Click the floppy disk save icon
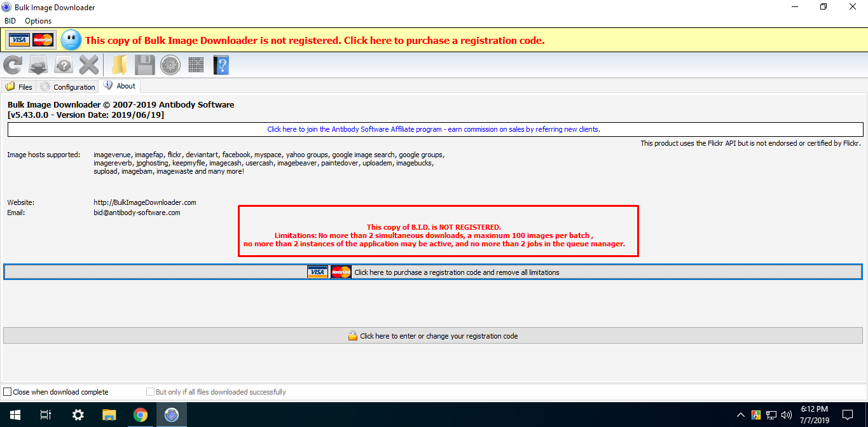868x427 pixels. (144, 65)
